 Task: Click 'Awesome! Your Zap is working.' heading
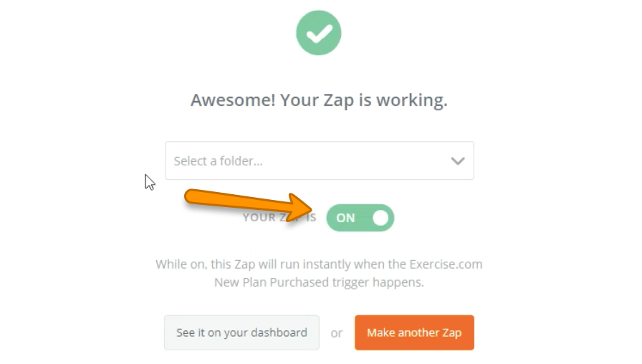click(x=319, y=100)
